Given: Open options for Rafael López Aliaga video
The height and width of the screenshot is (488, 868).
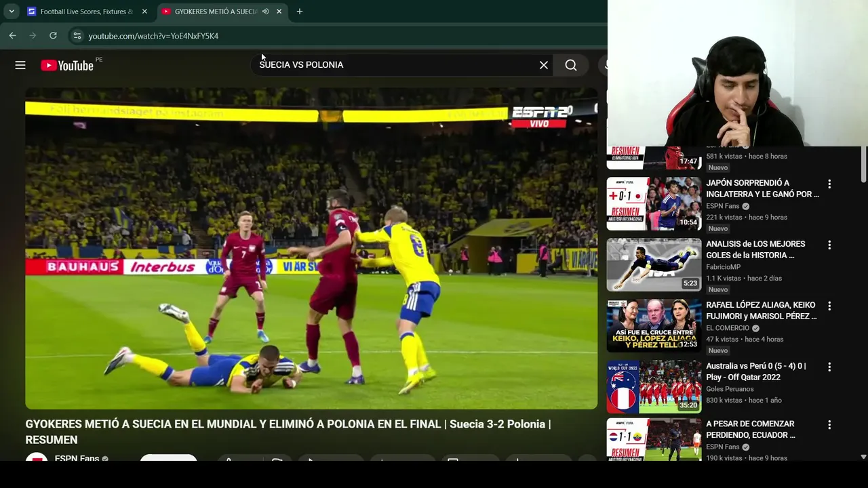Looking at the screenshot, I should point(829,306).
